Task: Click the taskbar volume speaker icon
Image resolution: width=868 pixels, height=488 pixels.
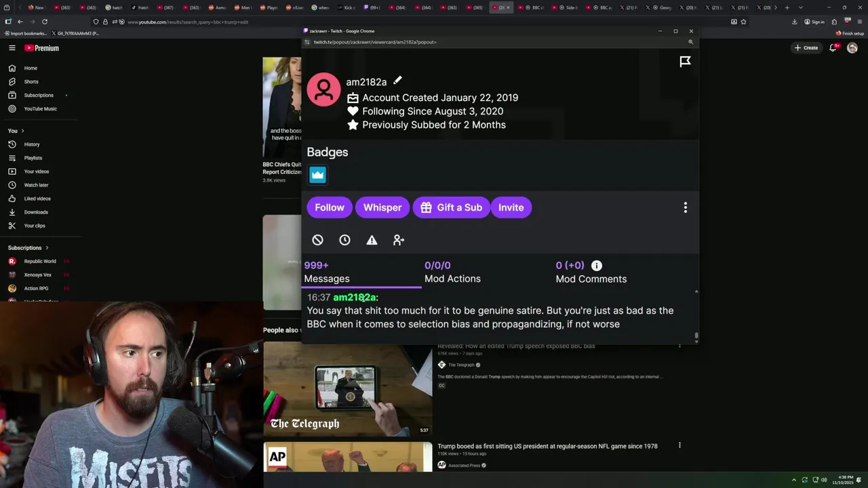Action: [824, 480]
